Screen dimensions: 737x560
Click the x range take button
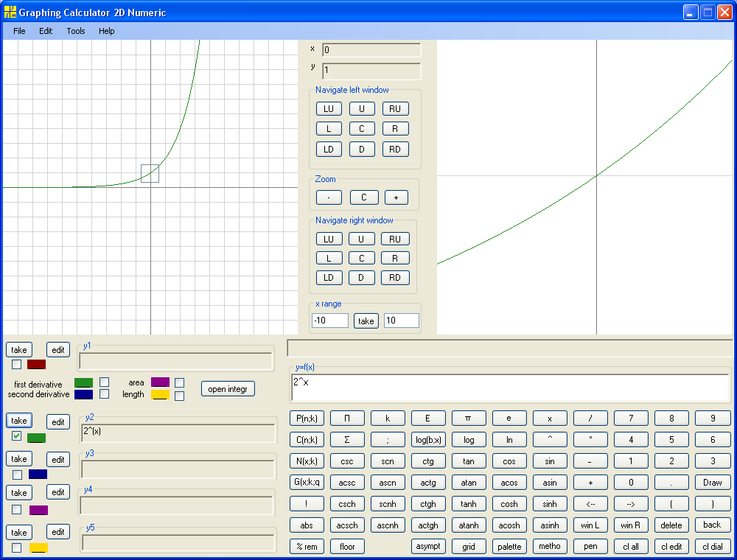(366, 321)
